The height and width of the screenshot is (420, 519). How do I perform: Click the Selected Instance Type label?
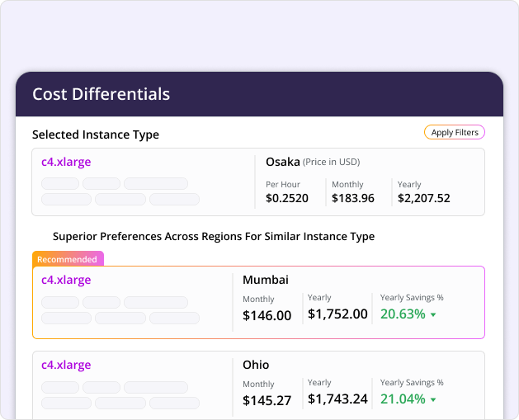[x=96, y=134]
